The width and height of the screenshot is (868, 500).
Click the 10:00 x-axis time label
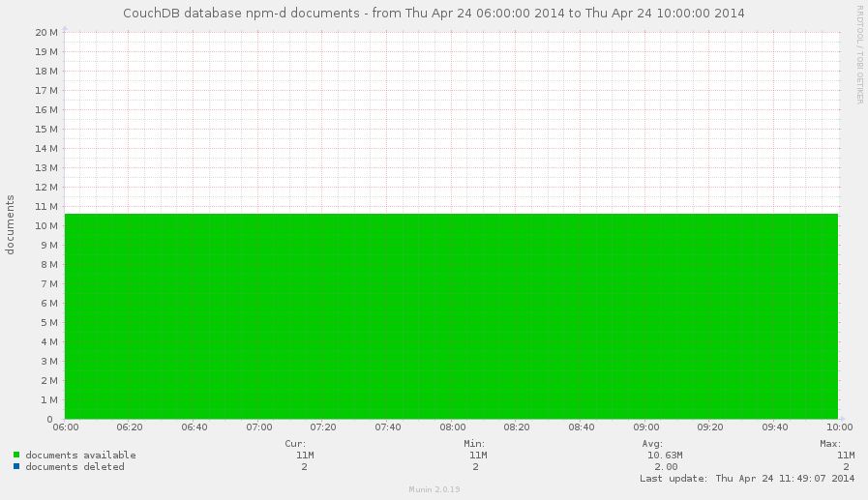[x=840, y=427]
